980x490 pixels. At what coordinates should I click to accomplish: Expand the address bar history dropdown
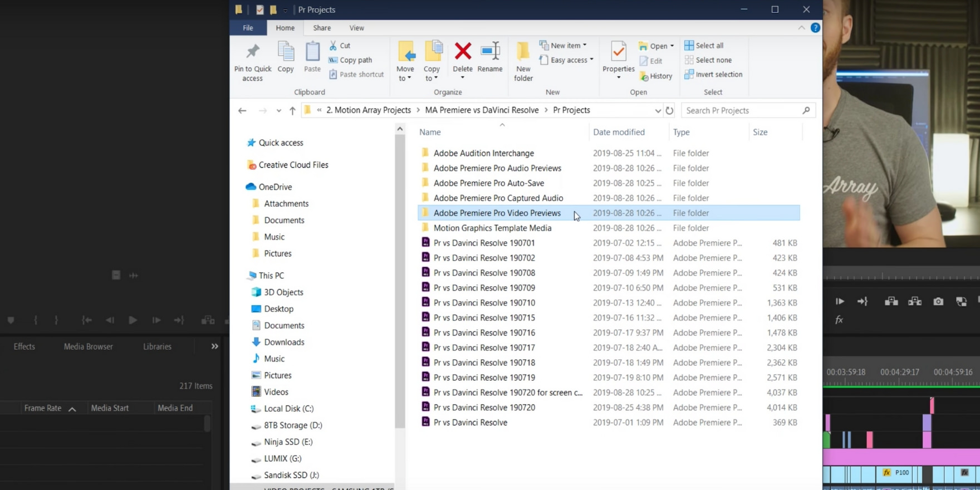658,110
